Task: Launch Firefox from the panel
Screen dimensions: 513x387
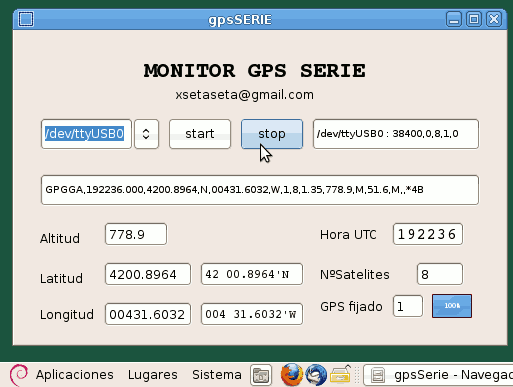Action: pos(292,375)
